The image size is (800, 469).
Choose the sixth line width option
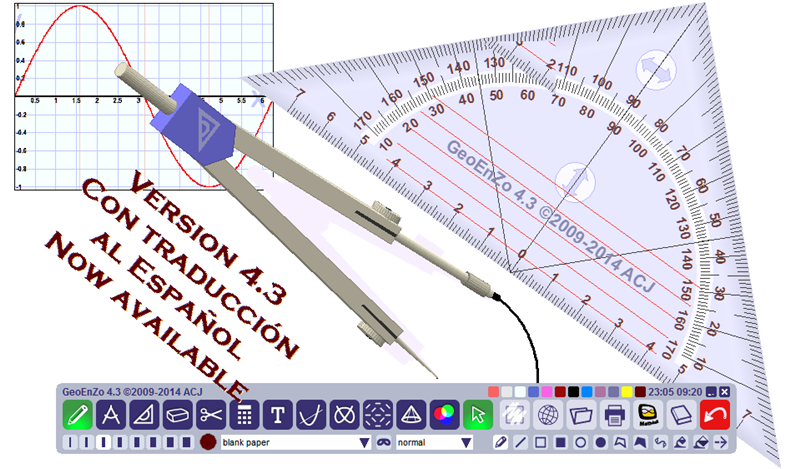[x=154, y=442]
